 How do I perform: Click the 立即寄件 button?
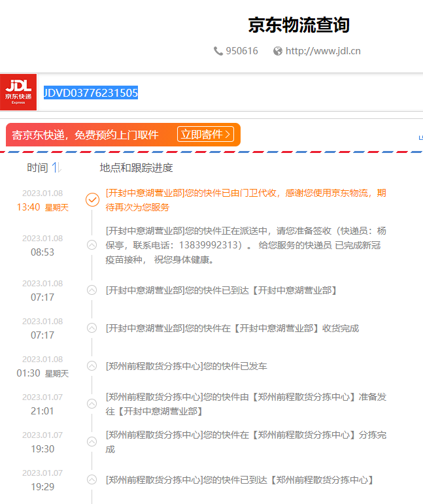pyautogui.click(x=205, y=135)
